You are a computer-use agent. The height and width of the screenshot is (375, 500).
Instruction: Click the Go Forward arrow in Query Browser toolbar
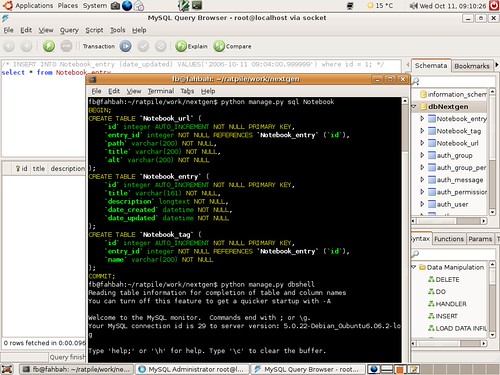click(26, 46)
